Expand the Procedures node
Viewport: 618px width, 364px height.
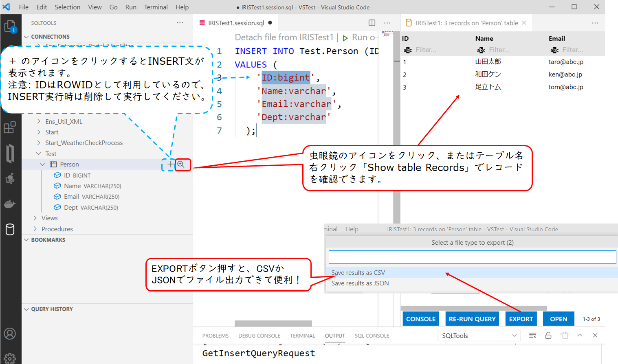pyautogui.click(x=35, y=229)
